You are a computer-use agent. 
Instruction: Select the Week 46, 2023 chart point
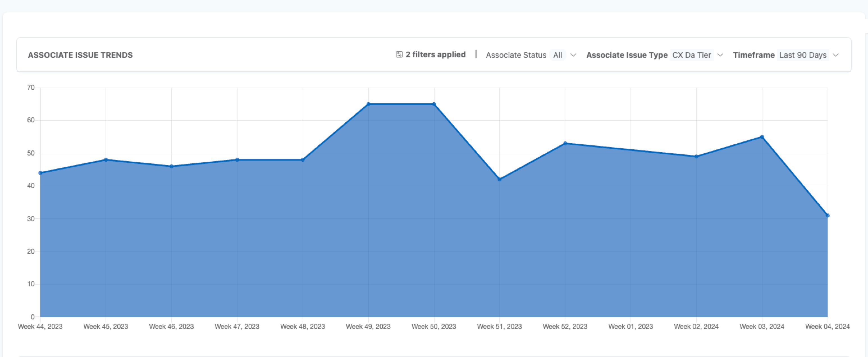(x=172, y=166)
